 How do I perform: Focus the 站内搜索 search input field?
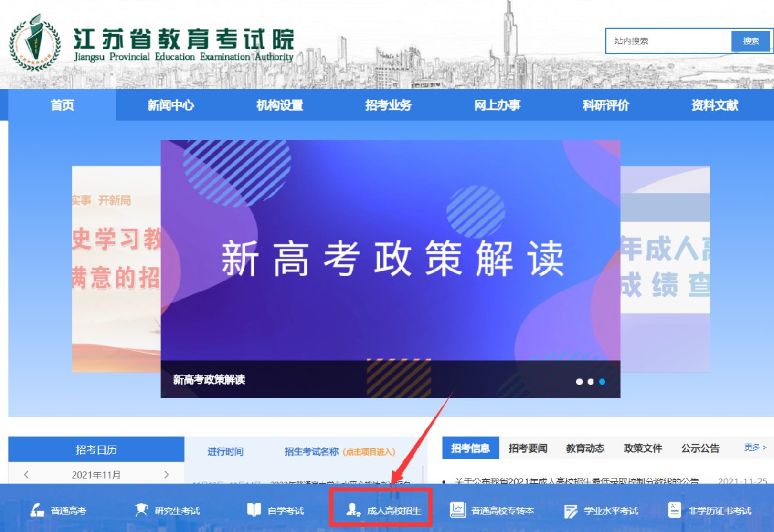pyautogui.click(x=668, y=41)
